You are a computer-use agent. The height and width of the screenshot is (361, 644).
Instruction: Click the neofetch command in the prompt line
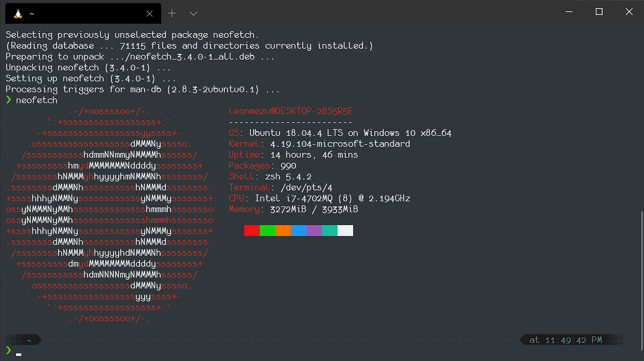[36, 100]
